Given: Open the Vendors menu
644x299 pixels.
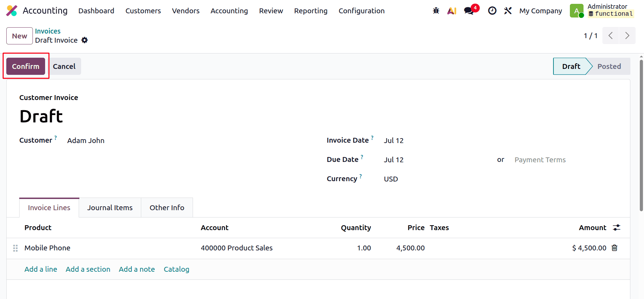Looking at the screenshot, I should [186, 11].
